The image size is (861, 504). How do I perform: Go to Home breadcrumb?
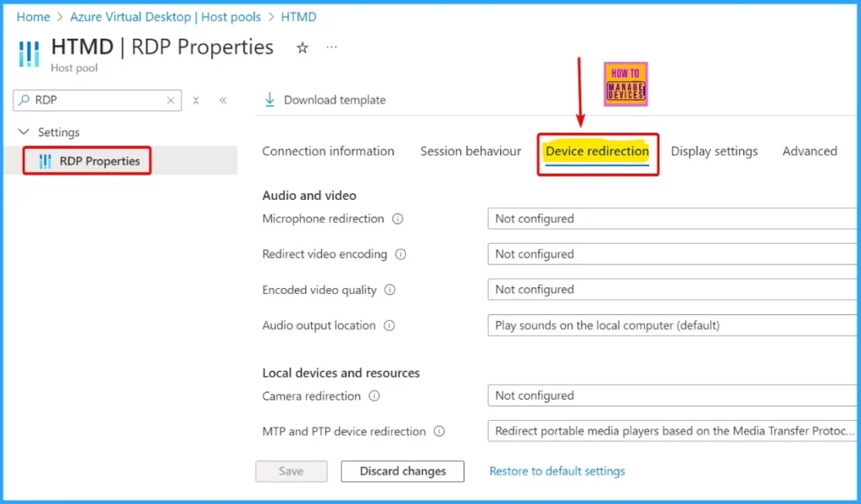tap(33, 17)
